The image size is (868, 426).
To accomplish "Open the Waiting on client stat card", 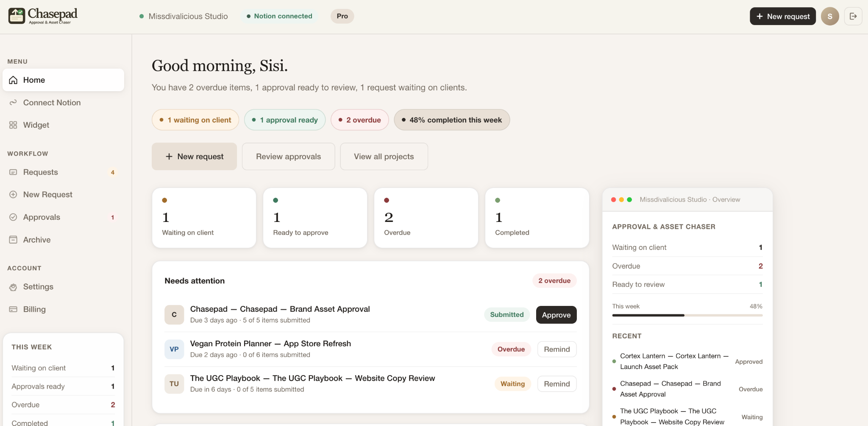I will pos(204,218).
